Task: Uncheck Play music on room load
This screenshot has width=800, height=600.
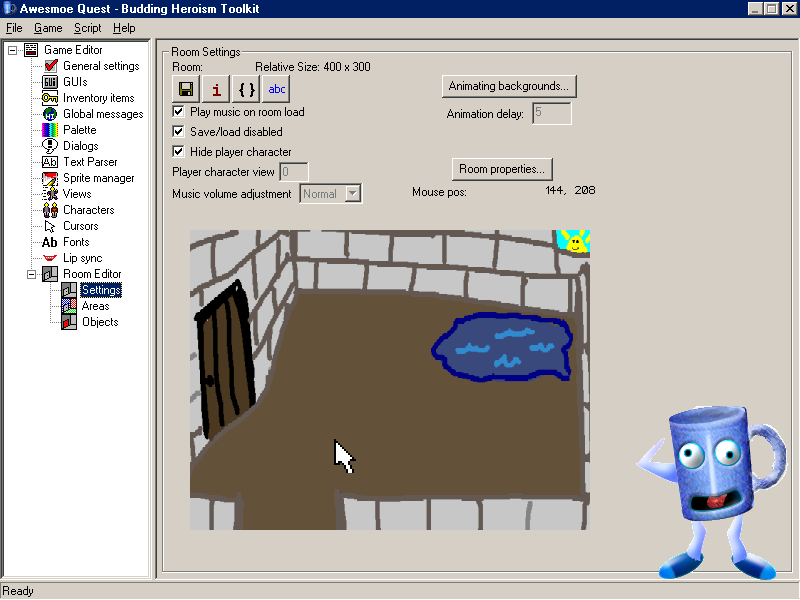Action: tap(178, 112)
